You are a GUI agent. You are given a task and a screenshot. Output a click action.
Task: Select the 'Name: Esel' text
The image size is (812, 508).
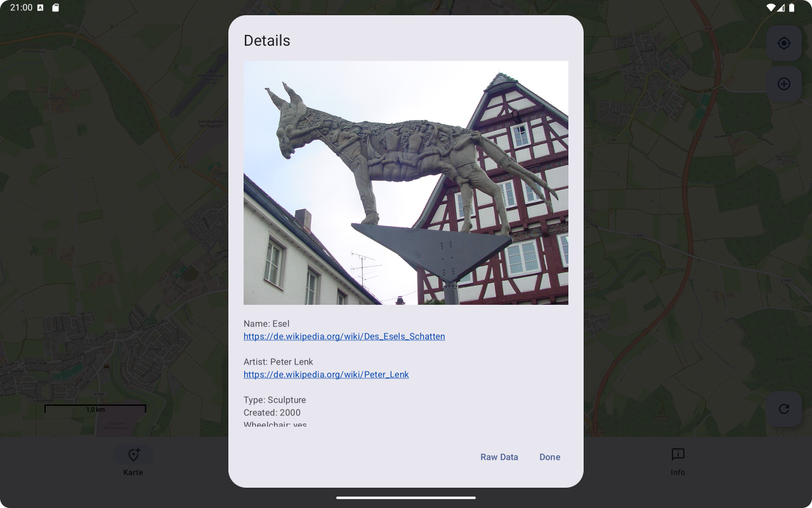coord(266,324)
